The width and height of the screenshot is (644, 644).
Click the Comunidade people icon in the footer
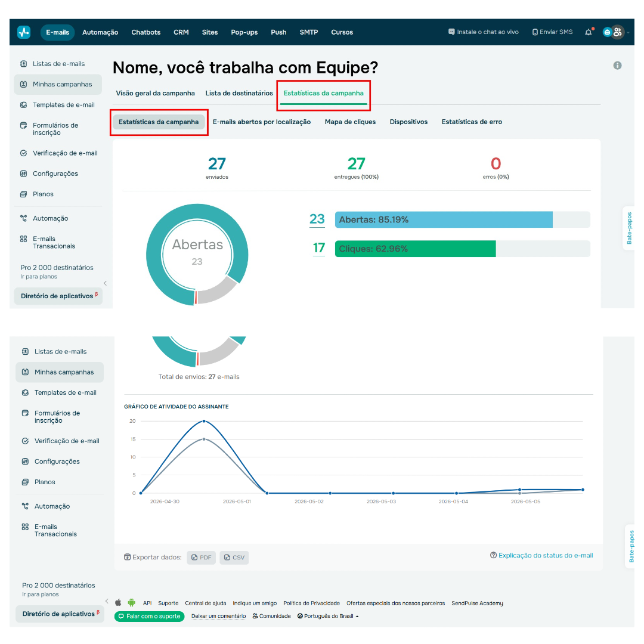click(x=255, y=615)
